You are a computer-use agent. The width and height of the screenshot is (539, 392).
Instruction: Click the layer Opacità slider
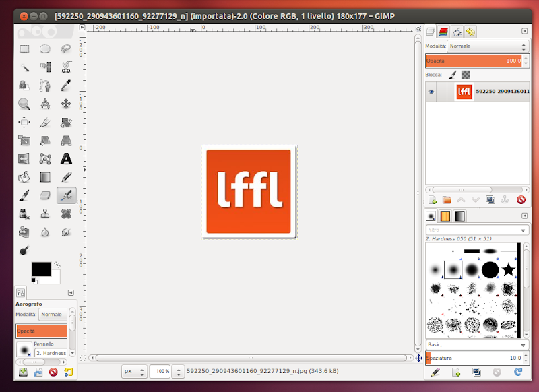pyautogui.click(x=474, y=61)
